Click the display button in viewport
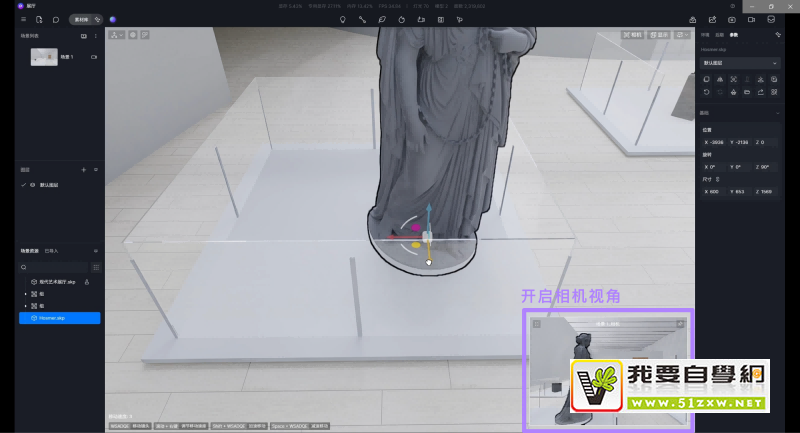 pos(658,35)
